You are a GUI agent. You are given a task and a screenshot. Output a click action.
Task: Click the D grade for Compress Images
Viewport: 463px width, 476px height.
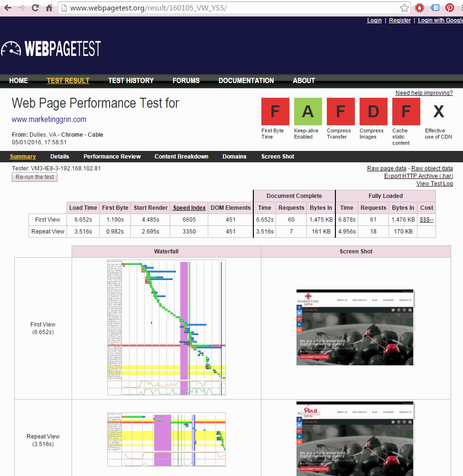click(373, 111)
